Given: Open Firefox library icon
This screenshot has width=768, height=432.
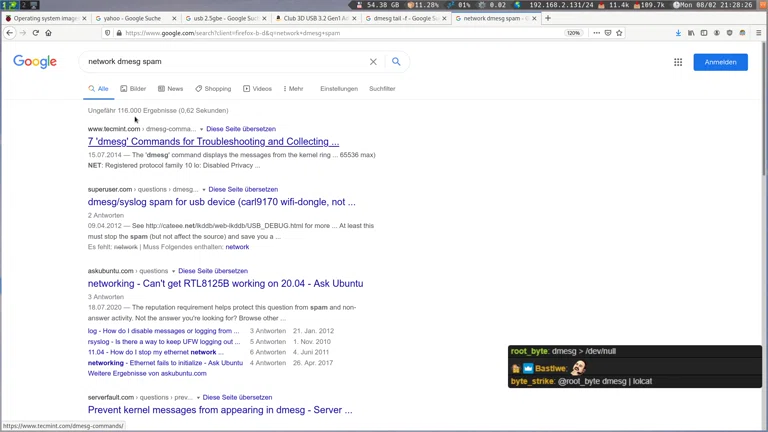Looking at the screenshot, I should tap(691, 33).
